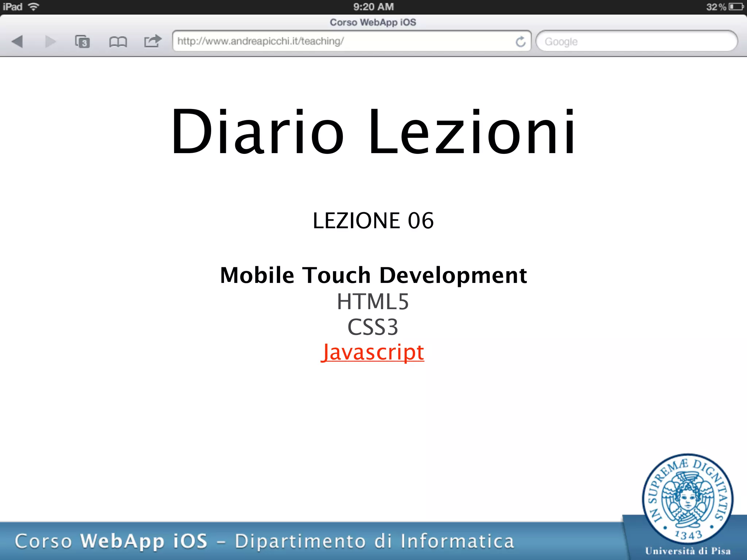The height and width of the screenshot is (560, 747).
Task: Tap the Safari back arrow
Action: pyautogui.click(x=17, y=42)
